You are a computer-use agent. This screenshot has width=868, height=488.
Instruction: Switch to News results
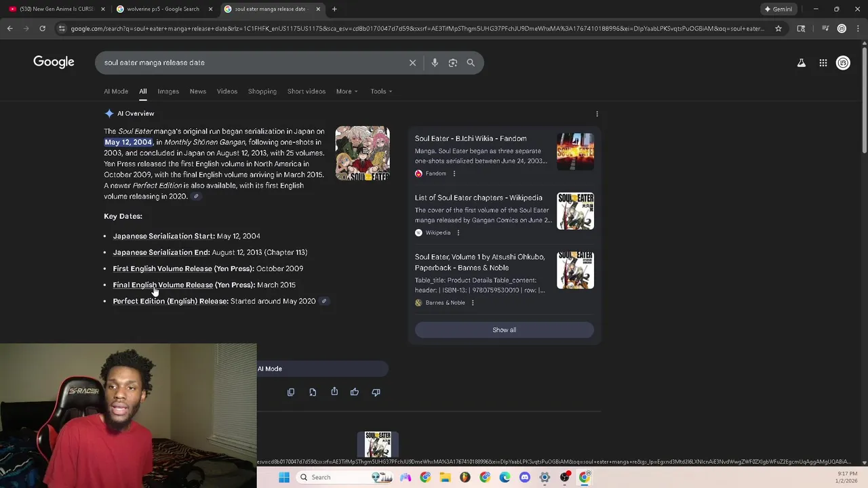pos(198,91)
